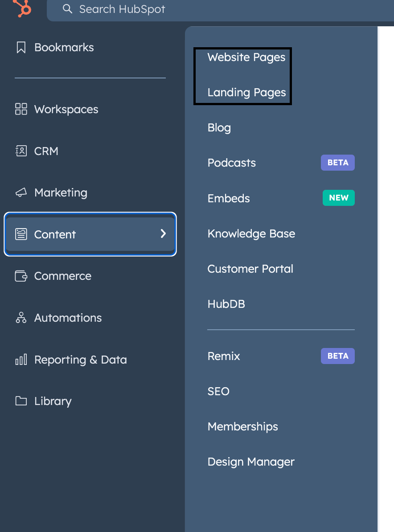
Task: Click the Reporting bar chart icon
Action: point(21,359)
